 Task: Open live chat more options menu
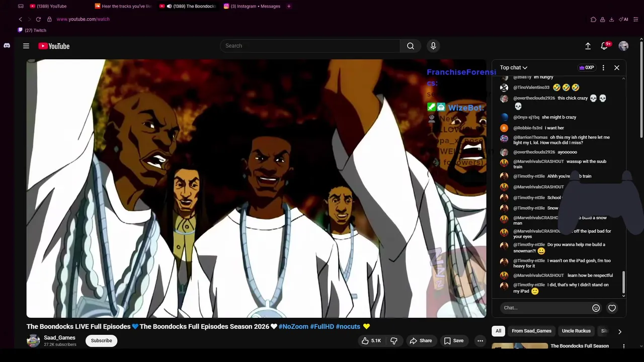(x=603, y=67)
